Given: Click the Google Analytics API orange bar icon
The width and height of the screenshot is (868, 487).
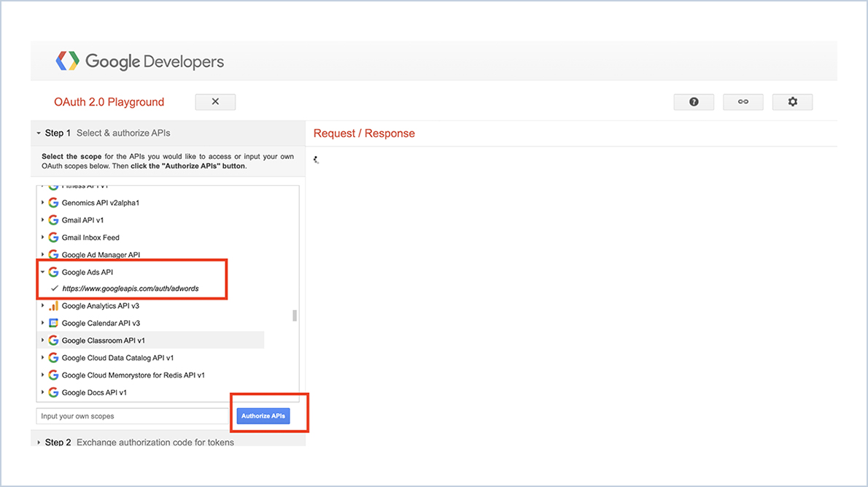Looking at the screenshot, I should pos(53,305).
